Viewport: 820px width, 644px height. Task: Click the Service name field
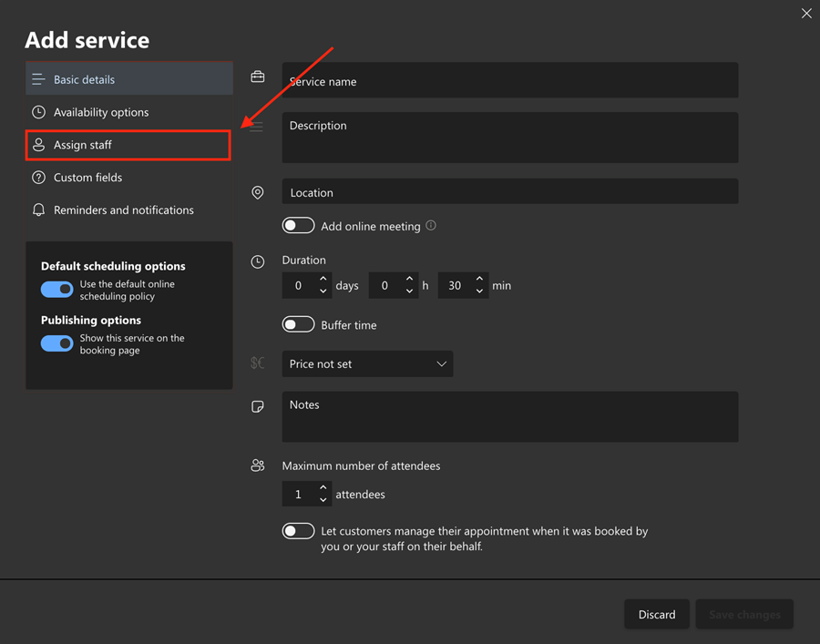tap(510, 80)
